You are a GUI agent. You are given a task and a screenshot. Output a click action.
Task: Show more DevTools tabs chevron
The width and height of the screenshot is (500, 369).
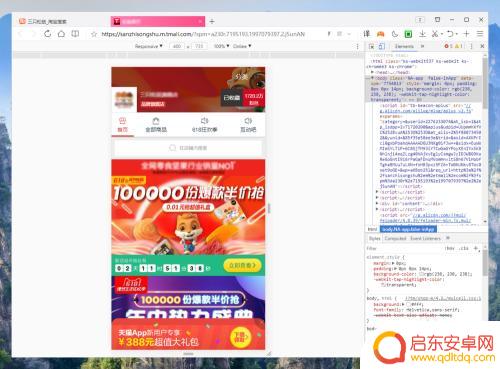point(423,46)
